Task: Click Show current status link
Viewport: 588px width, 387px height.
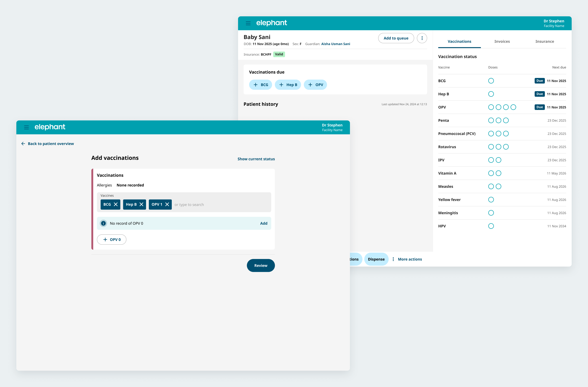Action: (x=256, y=159)
